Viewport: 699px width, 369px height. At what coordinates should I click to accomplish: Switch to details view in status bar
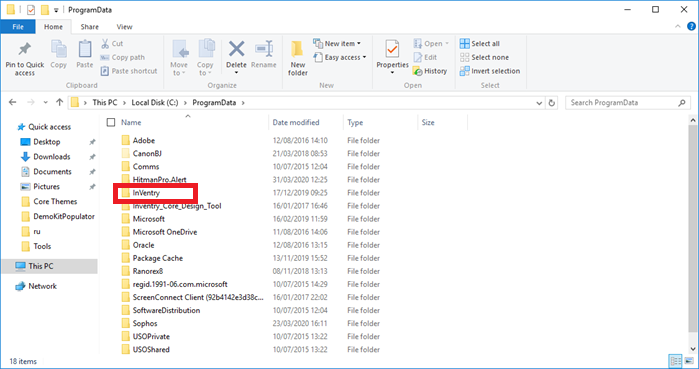(x=676, y=361)
